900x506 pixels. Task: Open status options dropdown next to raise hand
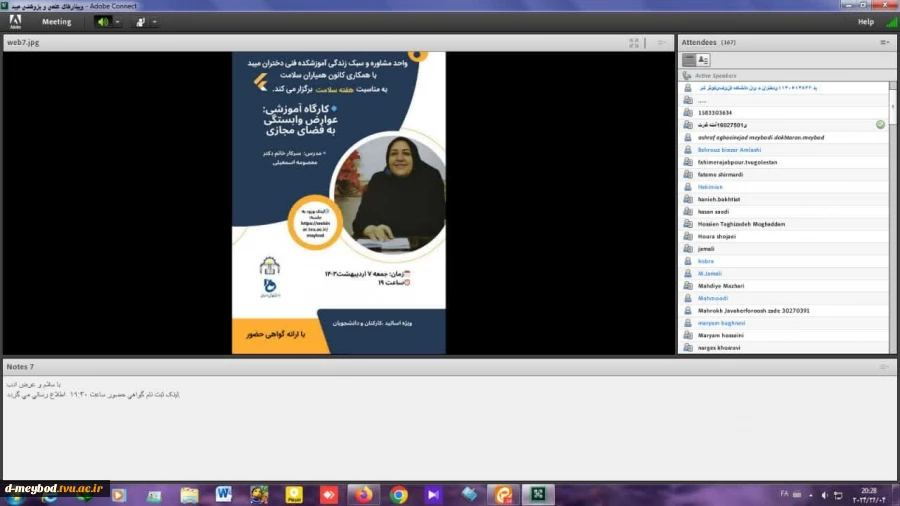pyautogui.click(x=154, y=22)
